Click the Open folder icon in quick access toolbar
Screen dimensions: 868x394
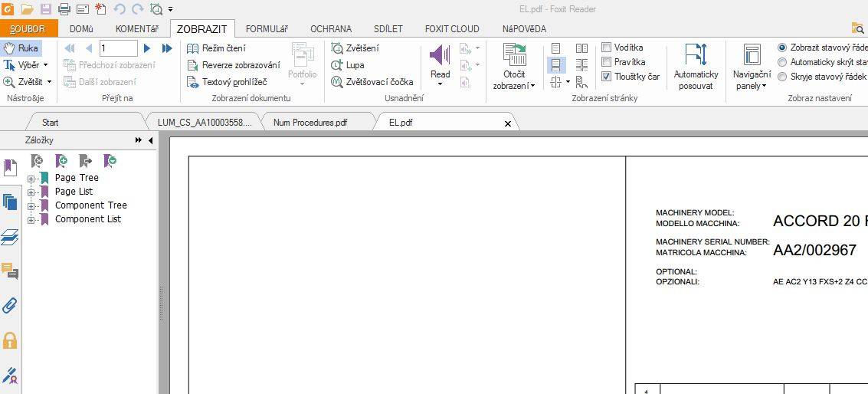click(27, 9)
